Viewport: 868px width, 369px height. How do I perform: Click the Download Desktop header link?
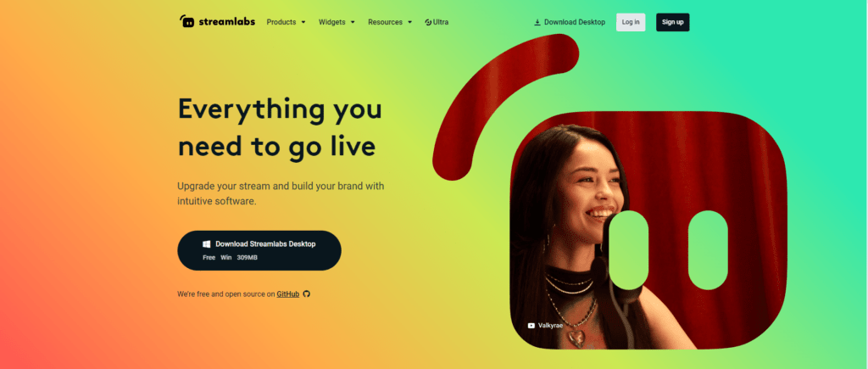570,22
